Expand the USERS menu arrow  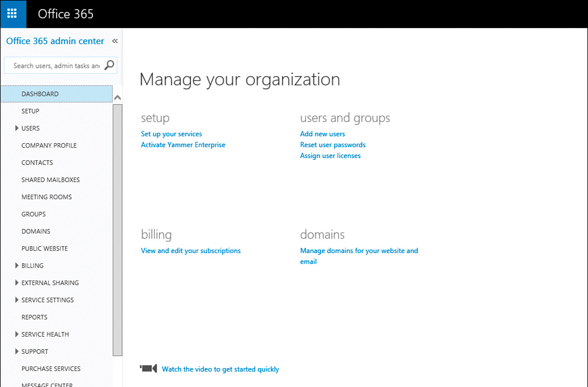click(17, 128)
